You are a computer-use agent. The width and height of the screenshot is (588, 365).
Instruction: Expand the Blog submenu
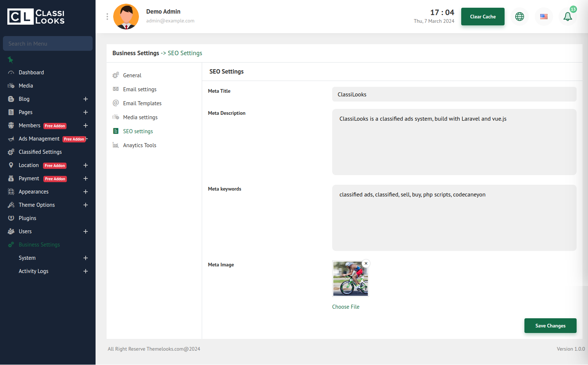(85, 99)
